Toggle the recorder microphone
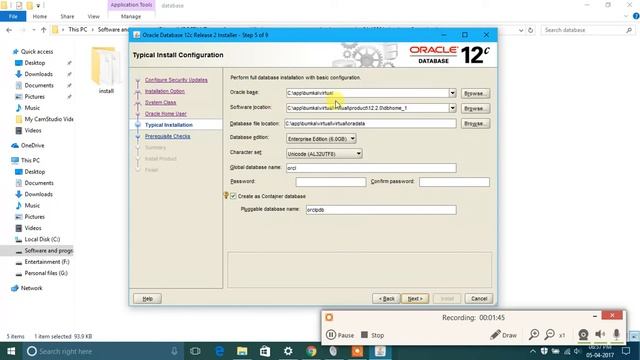Image resolution: width=640 pixels, height=360 pixels. [x=616, y=335]
